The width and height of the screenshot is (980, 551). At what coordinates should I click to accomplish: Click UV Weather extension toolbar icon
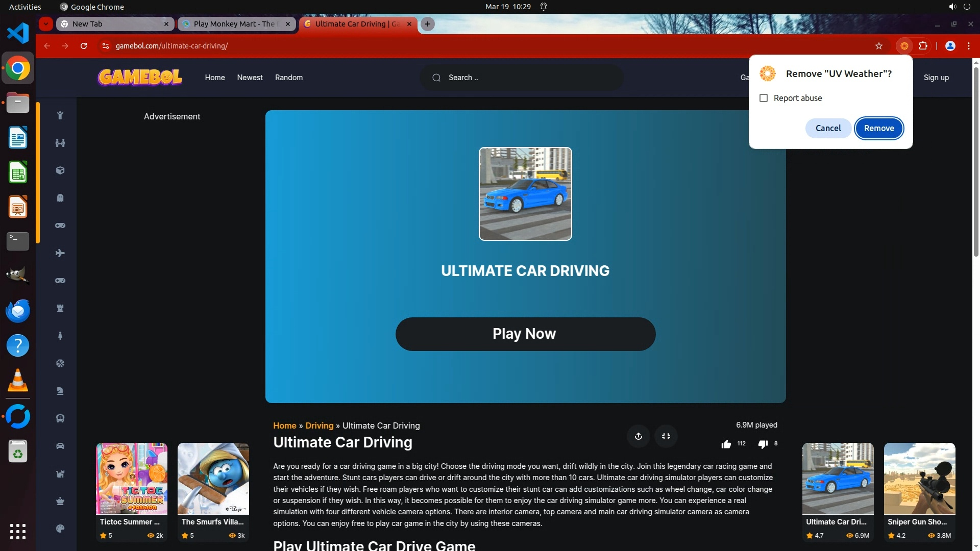point(904,46)
